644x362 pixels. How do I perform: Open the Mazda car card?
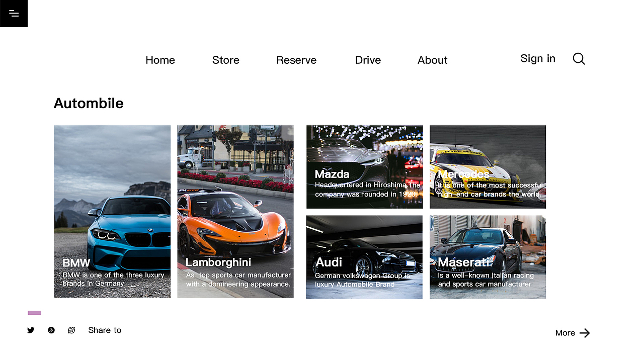pyautogui.click(x=364, y=167)
